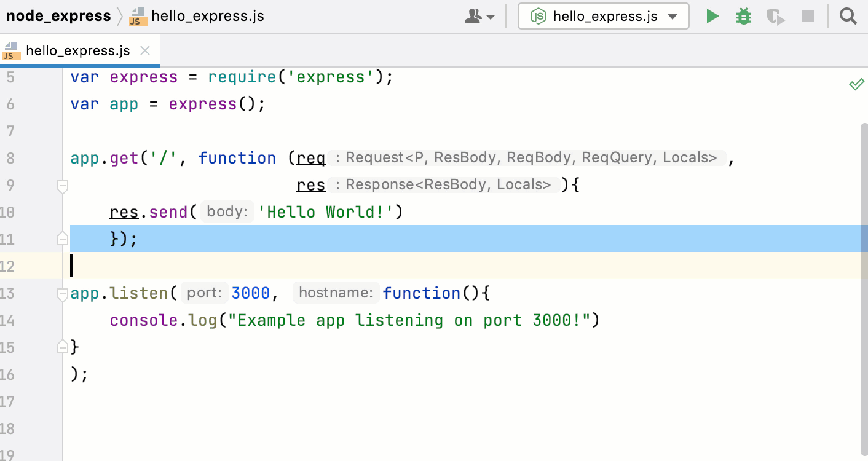The image size is (868, 461).
Task: Close the hello_express.js tab
Action: point(144,50)
